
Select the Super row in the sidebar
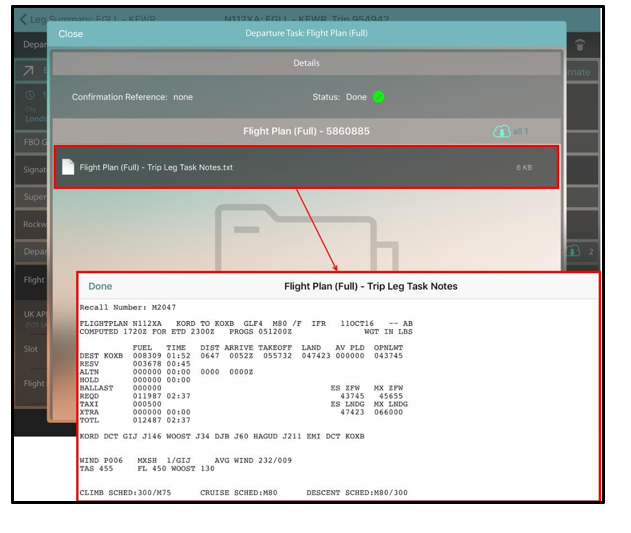click(33, 197)
